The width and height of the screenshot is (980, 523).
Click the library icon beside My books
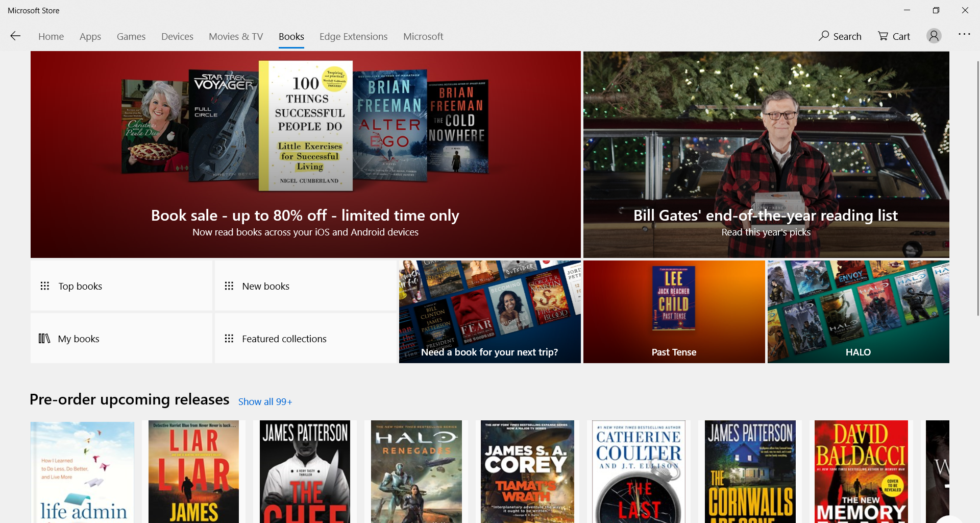pos(44,339)
